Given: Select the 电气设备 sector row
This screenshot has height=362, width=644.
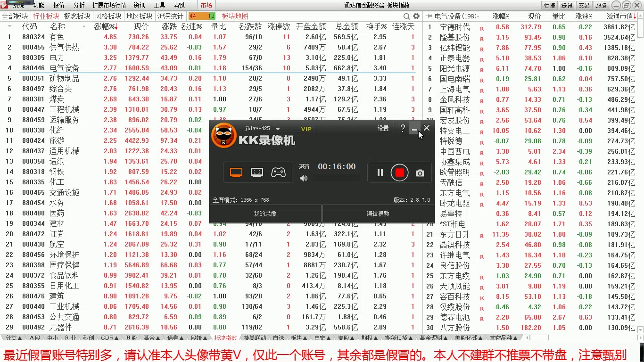Looking at the screenshot, I should 211,68.
